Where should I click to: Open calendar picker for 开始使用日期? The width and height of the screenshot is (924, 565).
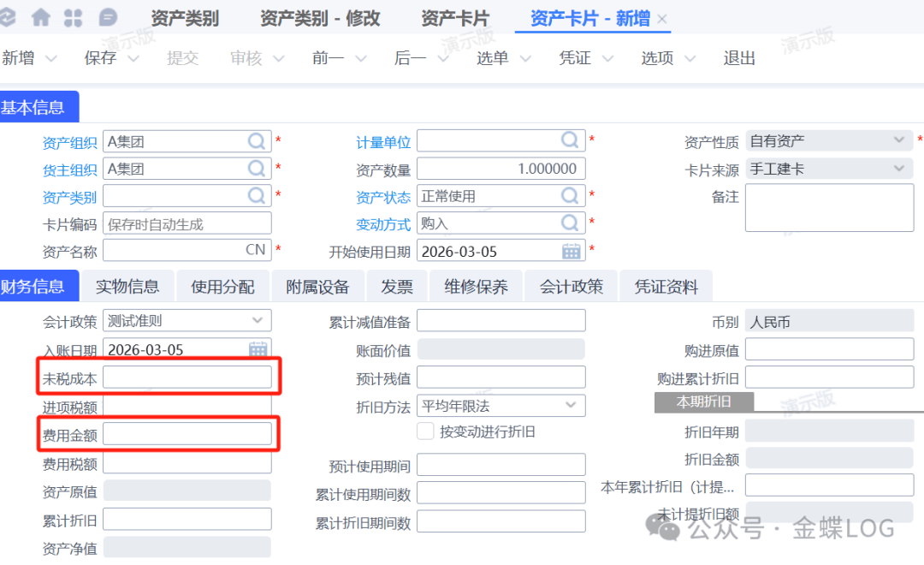point(572,251)
